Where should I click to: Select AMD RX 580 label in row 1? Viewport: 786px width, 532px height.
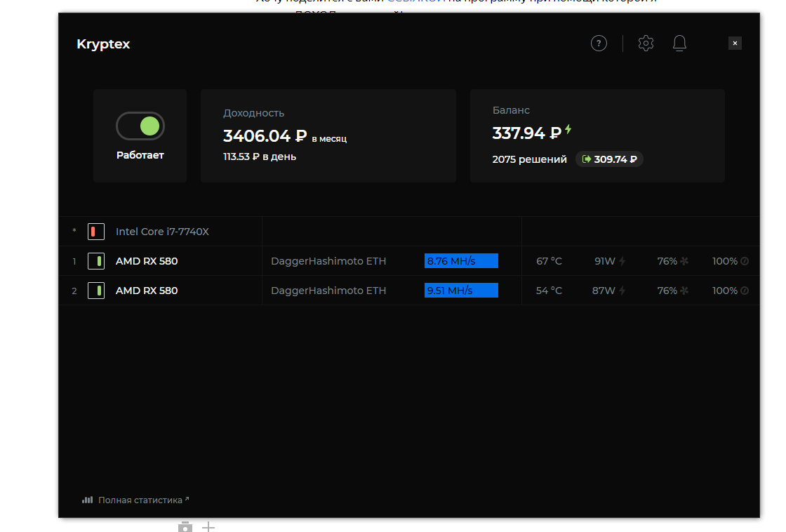tap(147, 261)
